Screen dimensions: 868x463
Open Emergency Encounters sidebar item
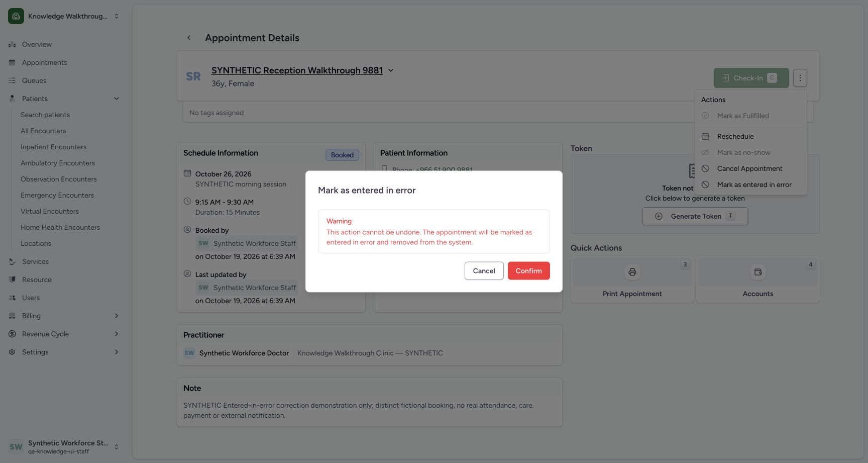pos(57,195)
